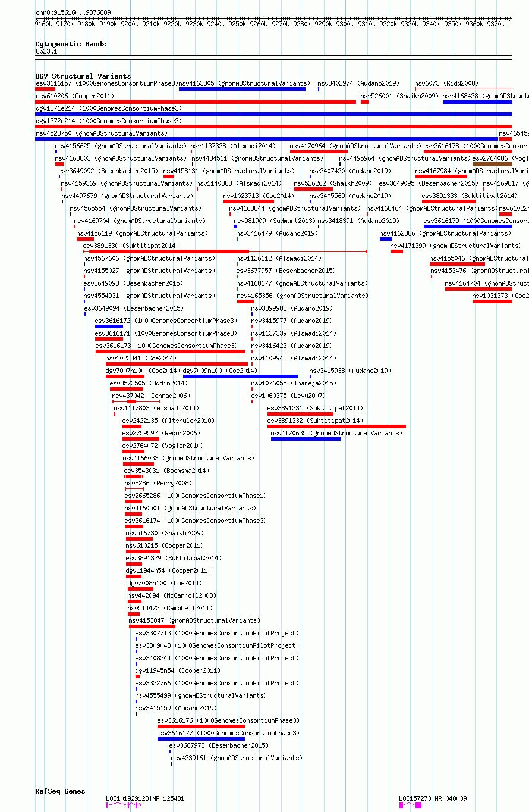Click the blue bar under nsv4163305

coord(242,89)
